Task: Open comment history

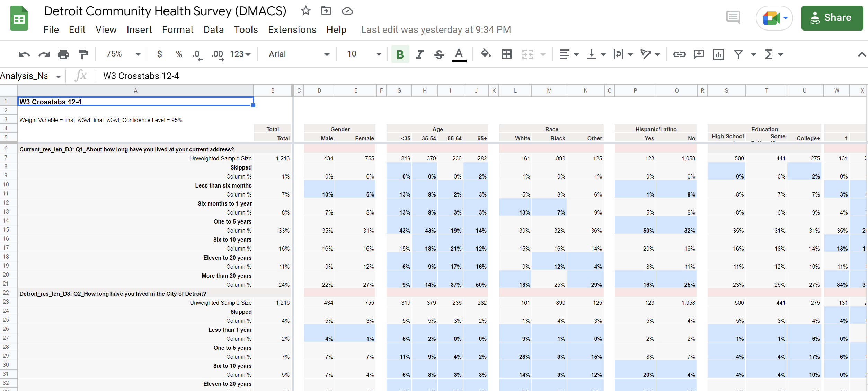Action: click(x=733, y=17)
